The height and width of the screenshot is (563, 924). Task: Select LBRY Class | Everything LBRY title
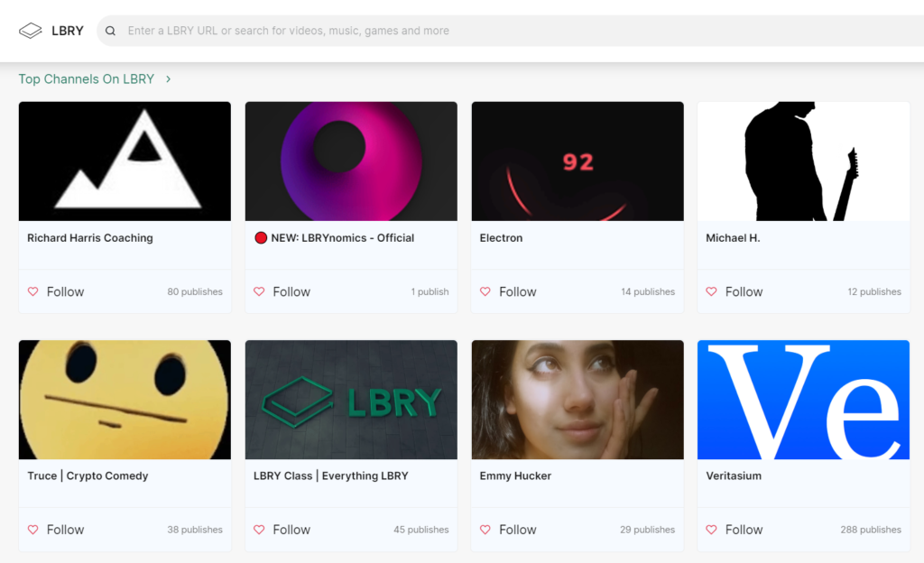(330, 475)
